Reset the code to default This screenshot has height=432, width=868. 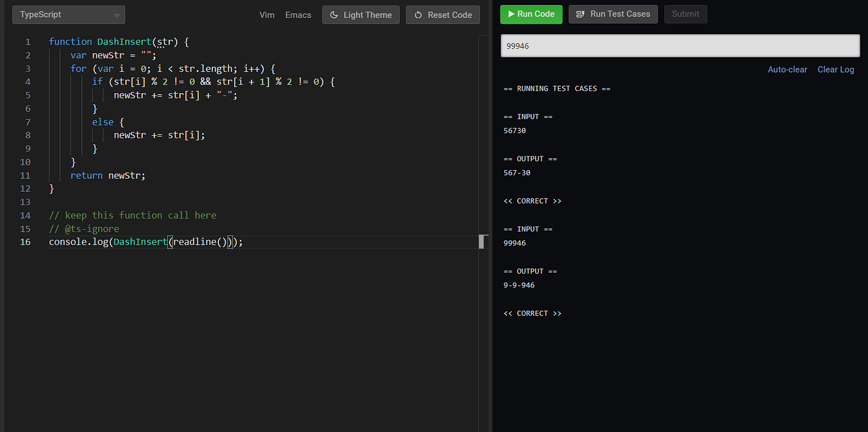click(x=443, y=14)
